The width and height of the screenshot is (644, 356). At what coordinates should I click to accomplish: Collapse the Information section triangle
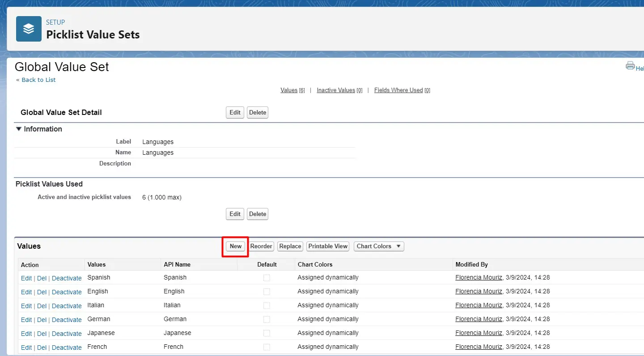click(x=19, y=129)
